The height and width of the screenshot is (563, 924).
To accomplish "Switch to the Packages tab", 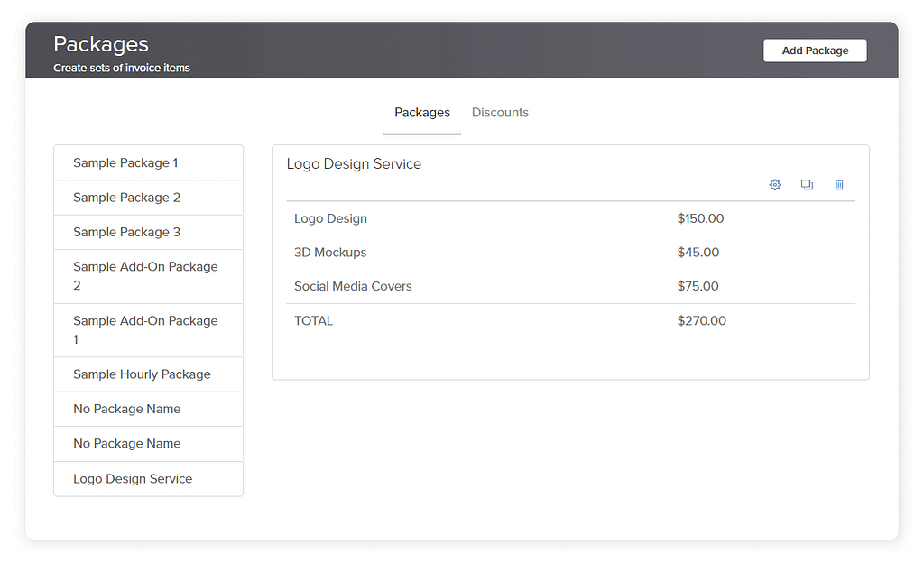I will 422,113.
